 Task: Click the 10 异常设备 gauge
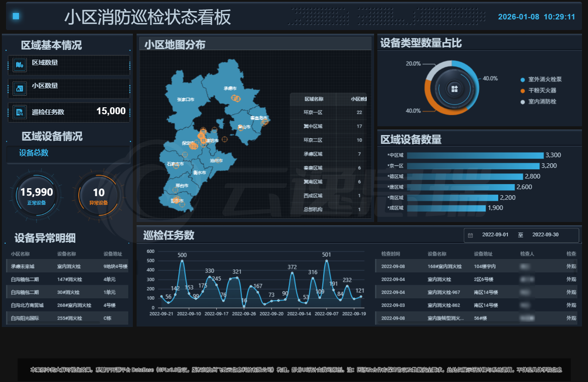click(x=99, y=196)
